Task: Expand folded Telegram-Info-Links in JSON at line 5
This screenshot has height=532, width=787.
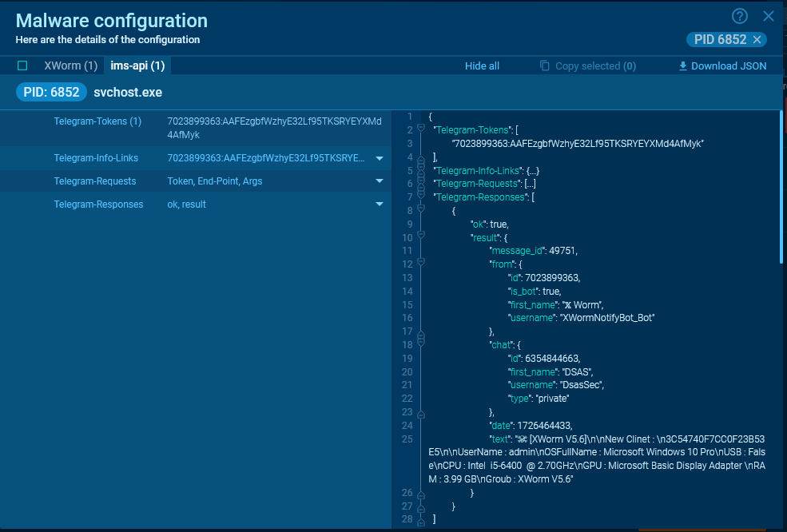Action: click(420, 170)
